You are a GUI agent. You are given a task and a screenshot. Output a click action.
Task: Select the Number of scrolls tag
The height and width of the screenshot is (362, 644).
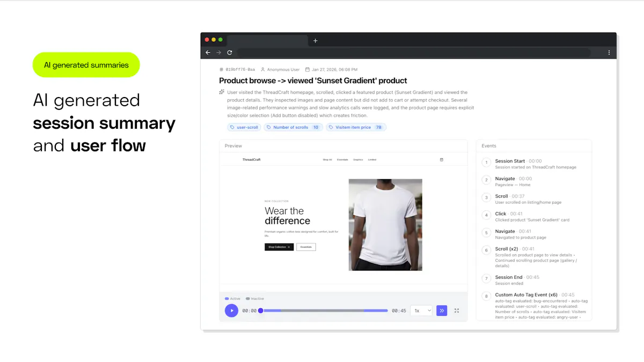293,127
